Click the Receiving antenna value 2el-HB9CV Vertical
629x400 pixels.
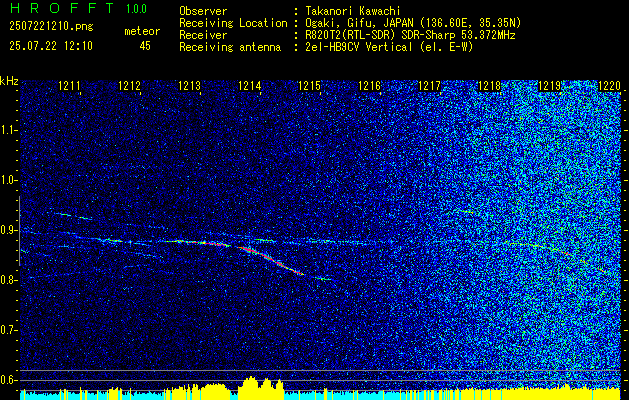click(x=359, y=47)
